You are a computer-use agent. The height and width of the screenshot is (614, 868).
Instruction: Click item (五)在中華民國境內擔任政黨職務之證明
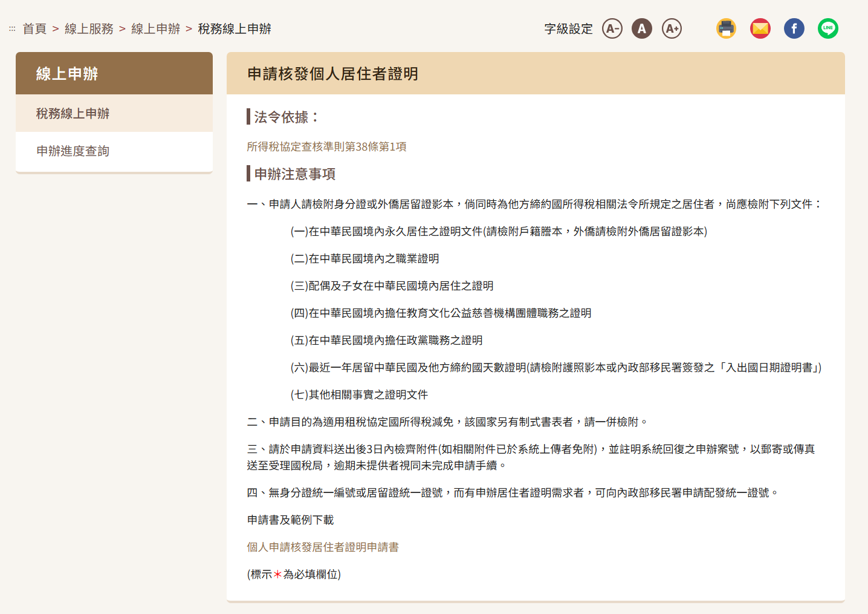[386, 340]
